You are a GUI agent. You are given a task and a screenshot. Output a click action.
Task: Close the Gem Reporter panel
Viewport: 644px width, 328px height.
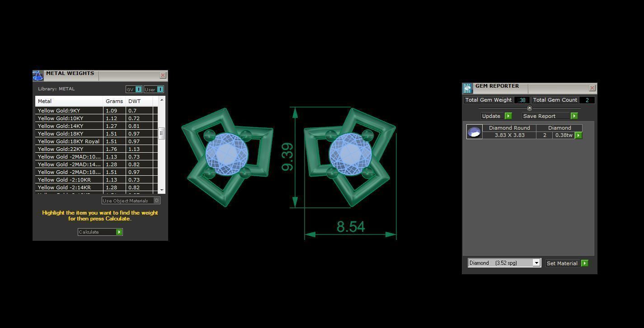(x=592, y=88)
